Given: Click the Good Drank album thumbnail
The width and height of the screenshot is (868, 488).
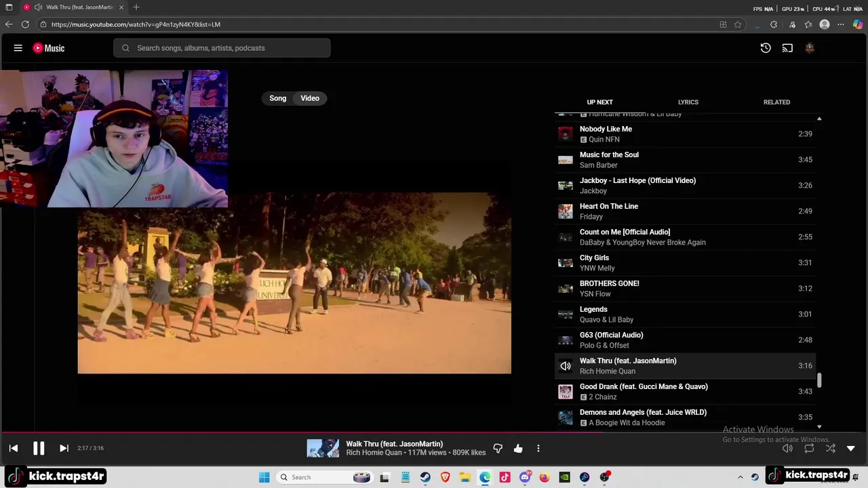Looking at the screenshot, I should [x=565, y=392].
